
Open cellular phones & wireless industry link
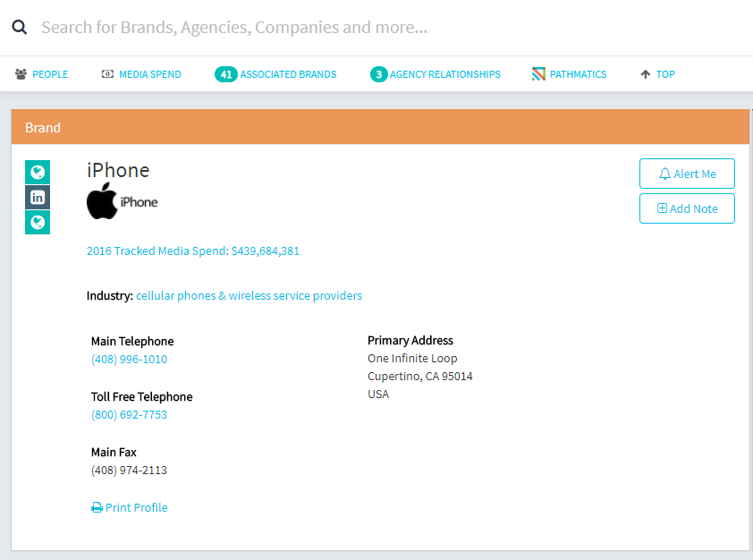(x=249, y=295)
